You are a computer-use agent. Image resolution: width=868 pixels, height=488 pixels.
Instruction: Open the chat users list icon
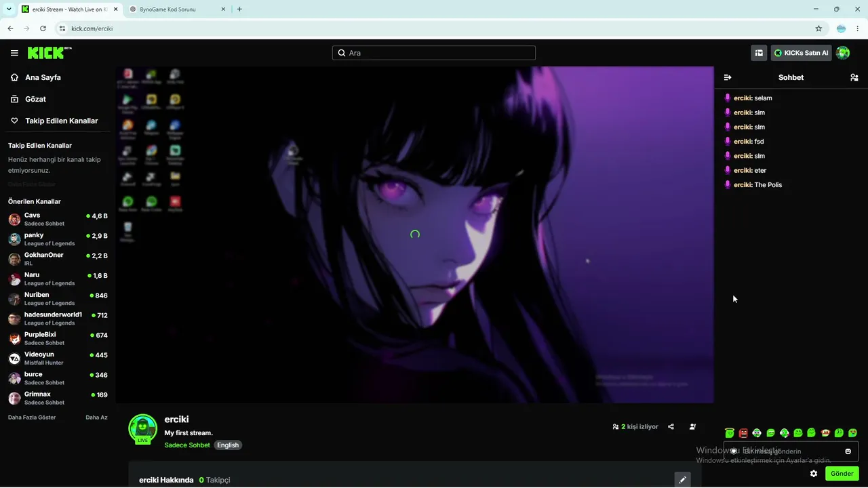854,77
